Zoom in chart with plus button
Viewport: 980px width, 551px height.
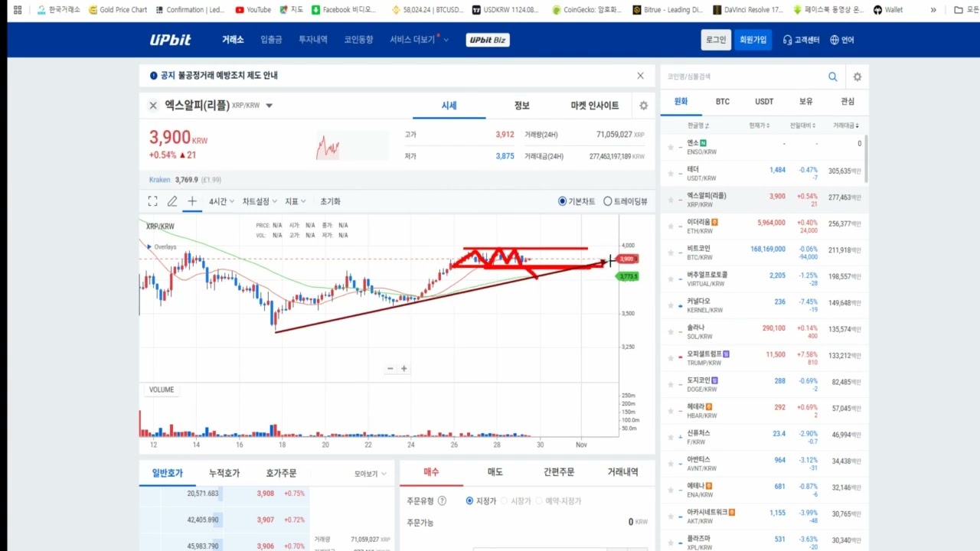404,369
